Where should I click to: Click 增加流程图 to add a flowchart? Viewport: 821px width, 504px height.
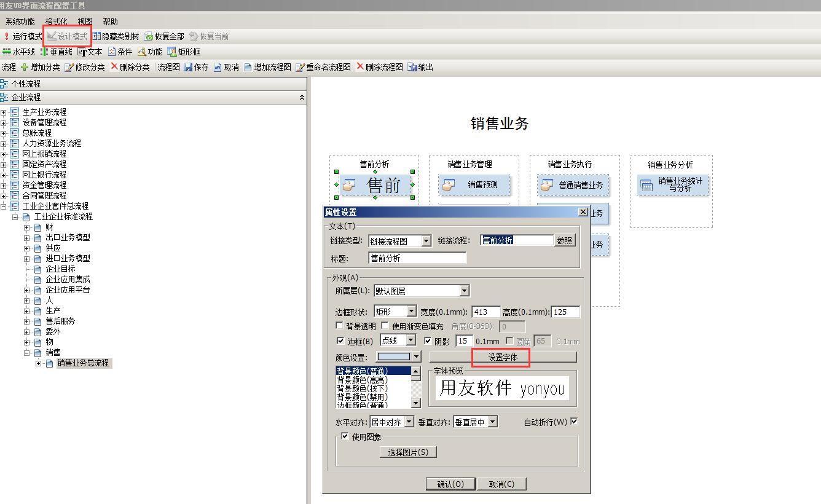pyautogui.click(x=267, y=67)
